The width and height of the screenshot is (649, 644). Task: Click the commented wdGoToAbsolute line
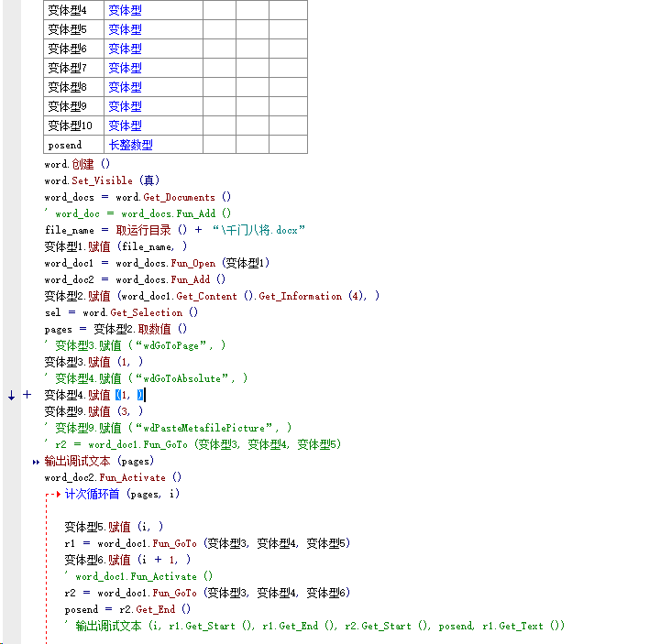(146, 378)
